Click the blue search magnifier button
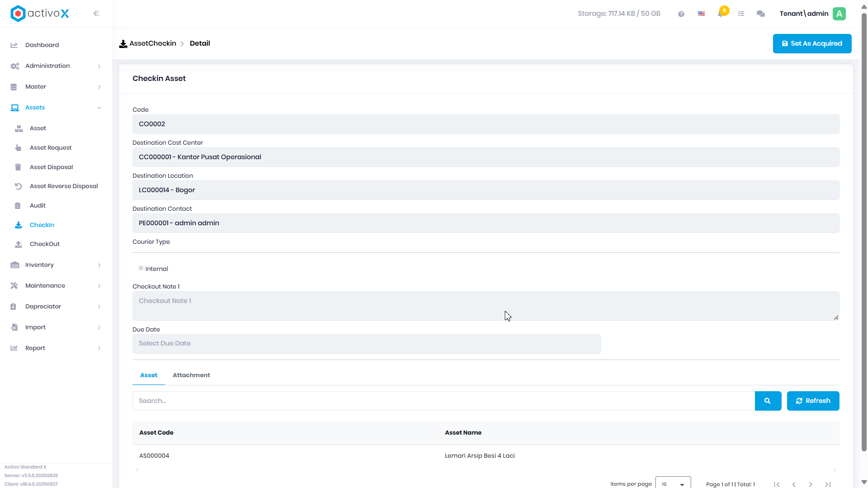 pyautogui.click(x=768, y=401)
